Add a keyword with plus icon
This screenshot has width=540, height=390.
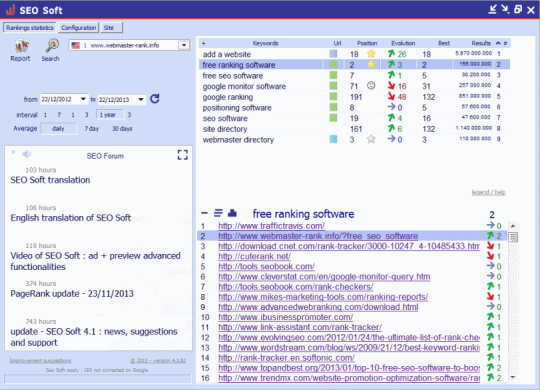204,43
